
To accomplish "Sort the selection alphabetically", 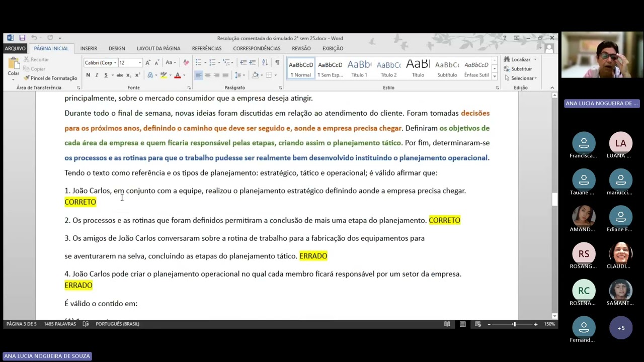I will coord(265,63).
